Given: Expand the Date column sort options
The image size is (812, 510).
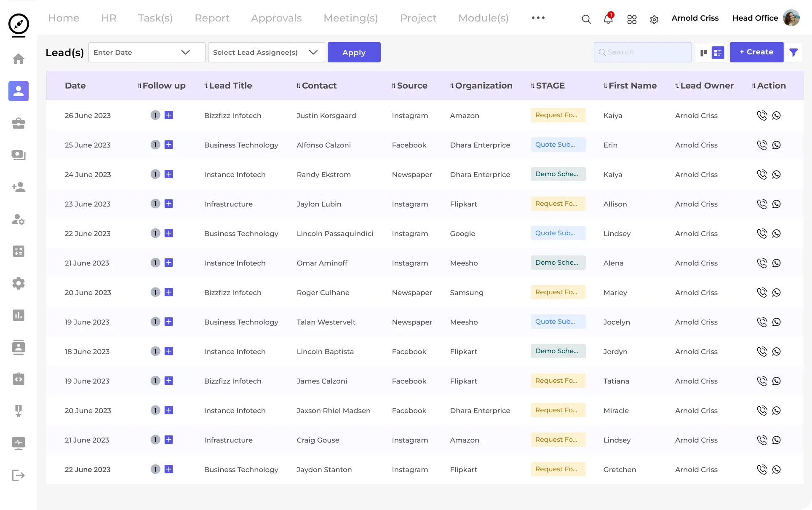Looking at the screenshot, I should tap(75, 85).
